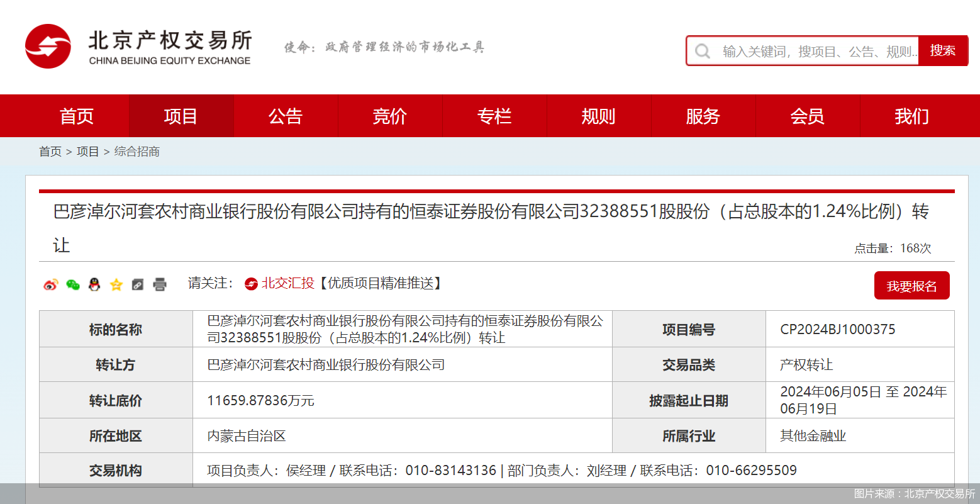The image size is (980, 504).
Task: Copy page link icon
Action: pos(137,284)
